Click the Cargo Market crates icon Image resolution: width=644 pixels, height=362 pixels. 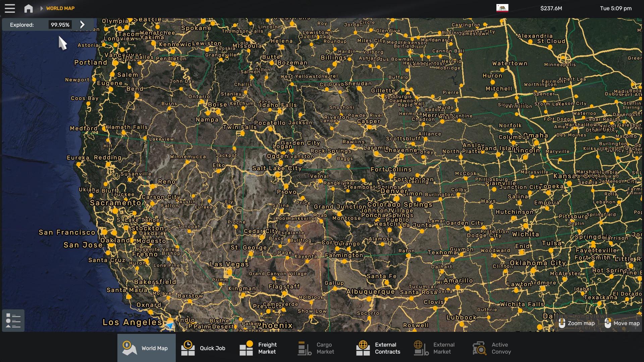click(x=304, y=348)
